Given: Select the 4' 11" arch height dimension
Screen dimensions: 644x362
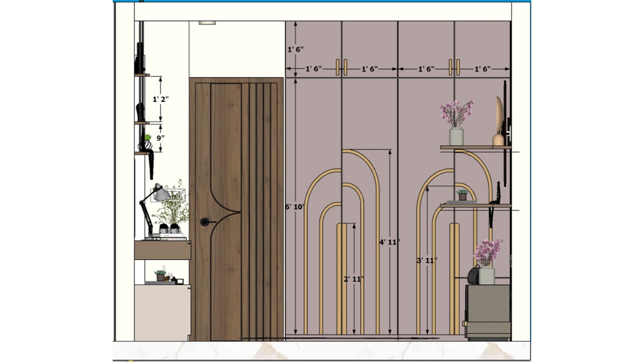Looking at the screenshot, I should [x=389, y=242].
